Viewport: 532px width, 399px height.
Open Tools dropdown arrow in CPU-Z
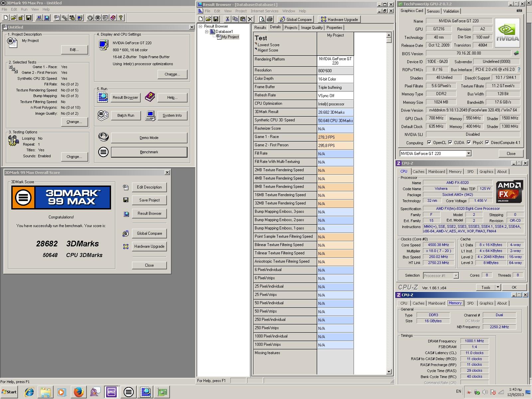(498, 287)
